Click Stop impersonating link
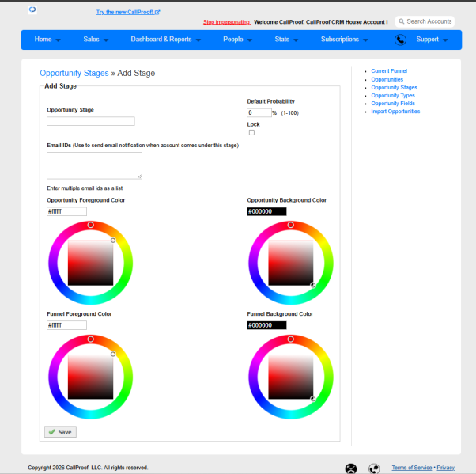This screenshot has height=474, width=476. pos(227,22)
